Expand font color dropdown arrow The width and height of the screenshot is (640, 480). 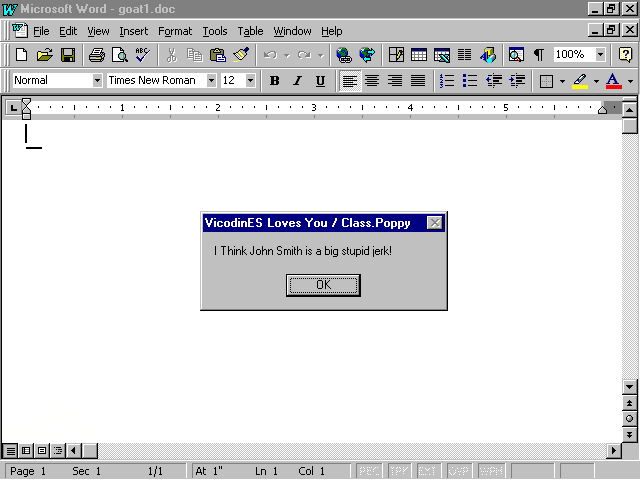click(x=630, y=81)
